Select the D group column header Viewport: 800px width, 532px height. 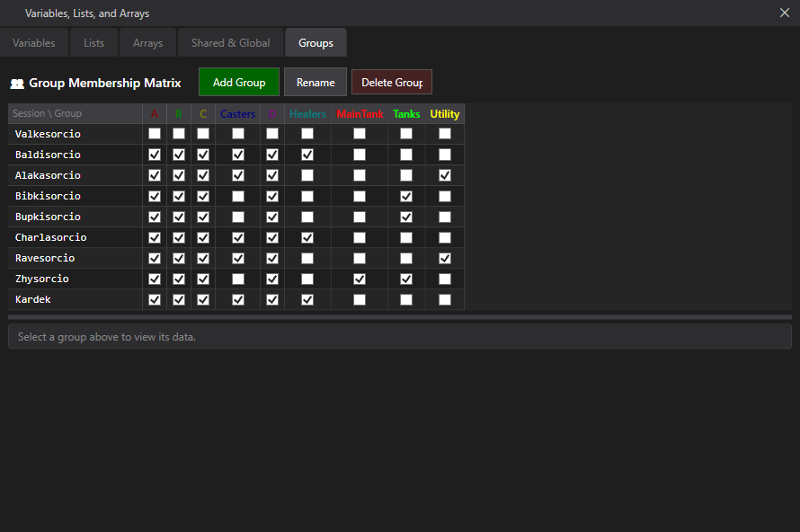pos(272,114)
